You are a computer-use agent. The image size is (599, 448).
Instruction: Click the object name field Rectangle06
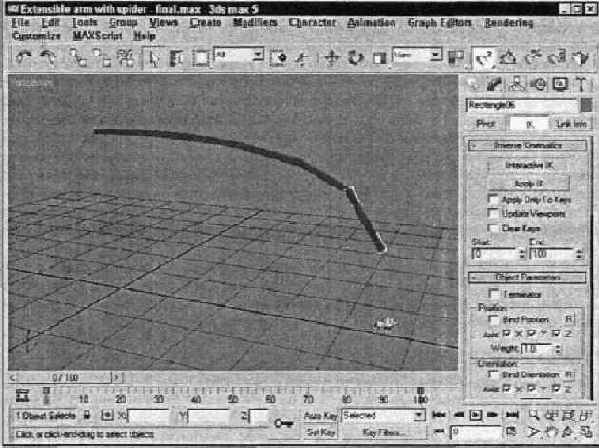521,105
